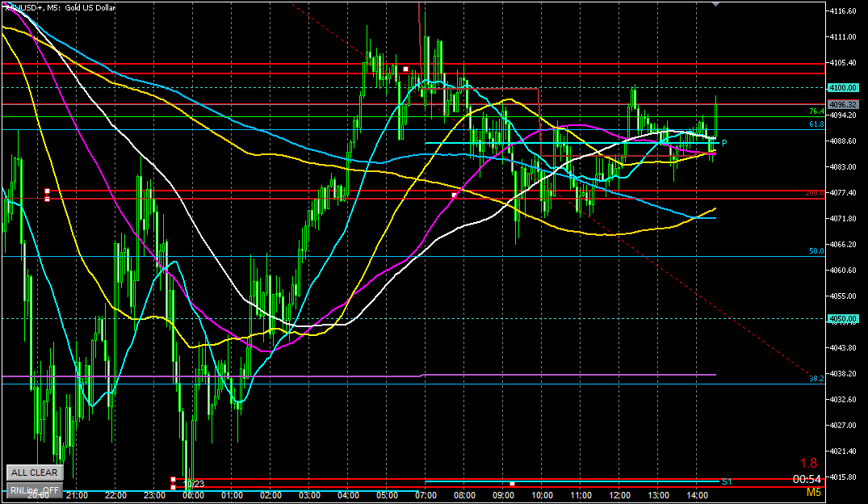Toggle the RNLine OFF button
868x504 pixels.
[x=34, y=489]
